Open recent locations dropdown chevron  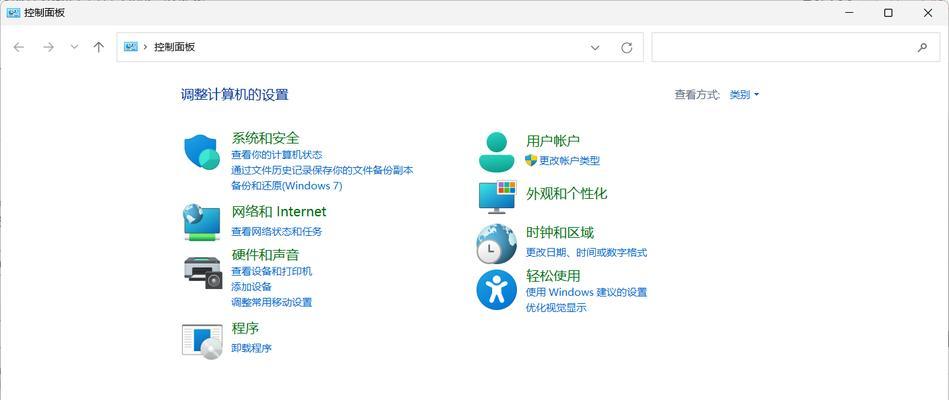74,47
